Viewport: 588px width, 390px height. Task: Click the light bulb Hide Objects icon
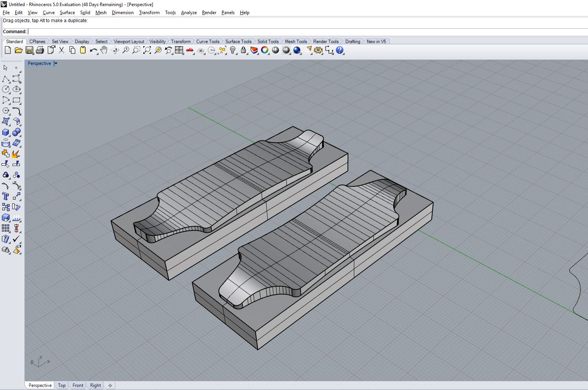click(233, 50)
